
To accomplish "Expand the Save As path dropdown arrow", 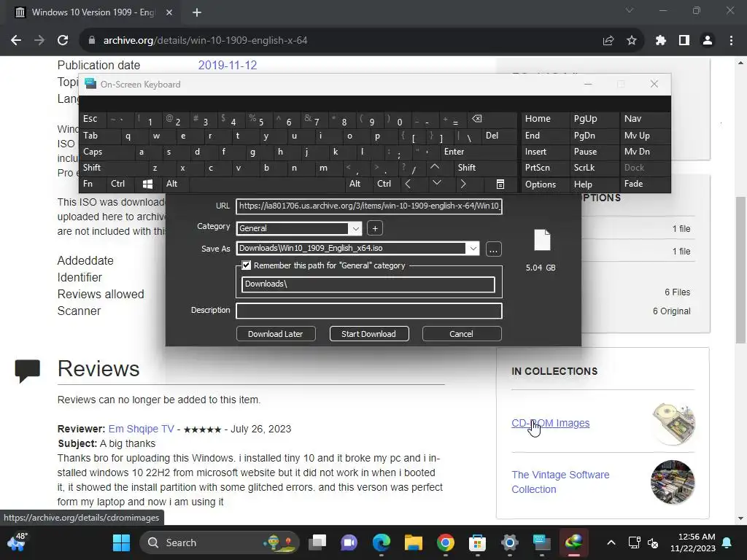I will click(x=473, y=248).
